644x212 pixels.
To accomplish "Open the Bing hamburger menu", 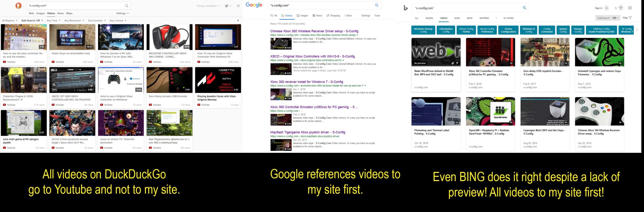I will [630, 8].
